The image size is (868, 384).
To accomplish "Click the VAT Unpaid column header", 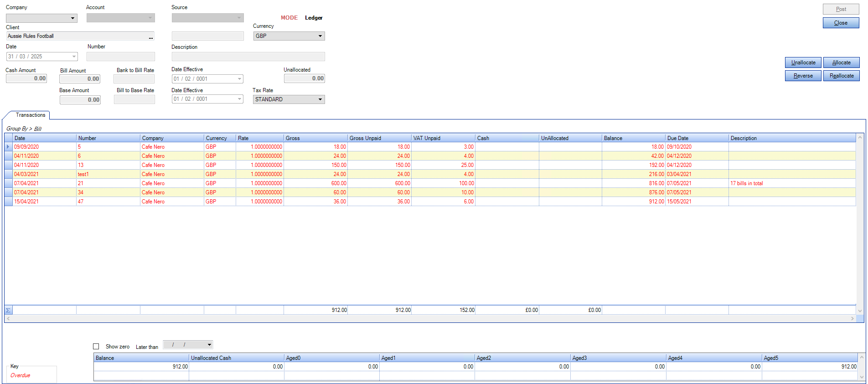I will pos(443,138).
